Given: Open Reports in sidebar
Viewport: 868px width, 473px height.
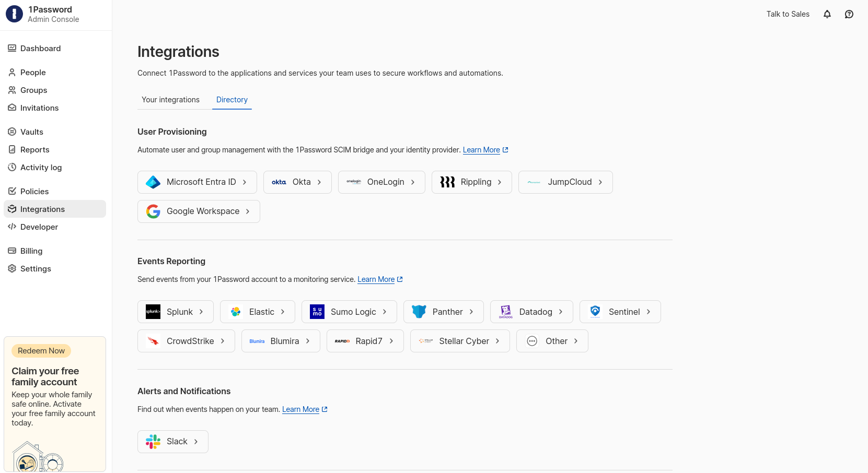Looking at the screenshot, I should pyautogui.click(x=55, y=150).
